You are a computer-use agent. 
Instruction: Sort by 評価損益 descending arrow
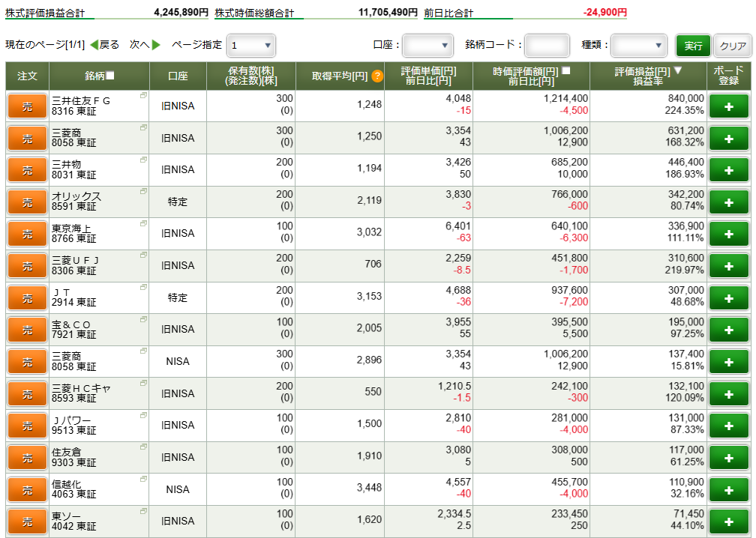click(x=678, y=70)
